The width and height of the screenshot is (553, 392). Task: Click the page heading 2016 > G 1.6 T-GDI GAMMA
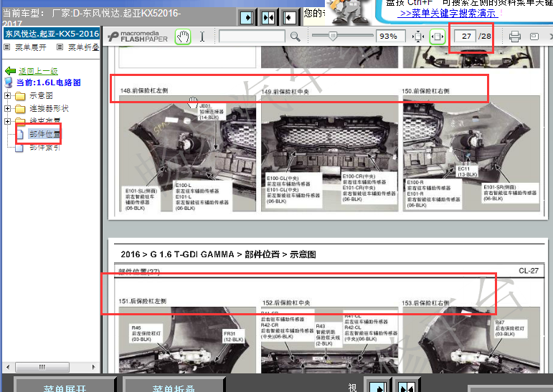coord(218,254)
